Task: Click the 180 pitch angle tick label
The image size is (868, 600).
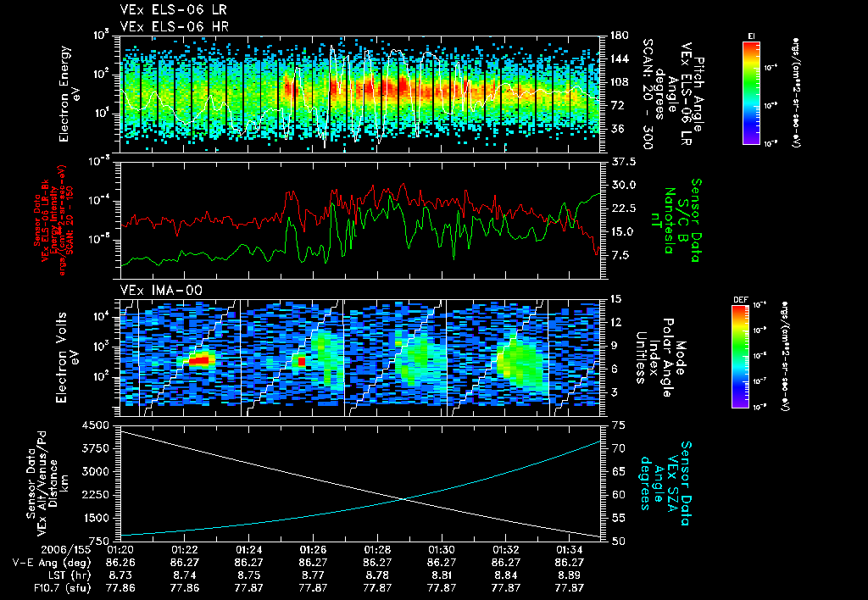Action: click(618, 36)
